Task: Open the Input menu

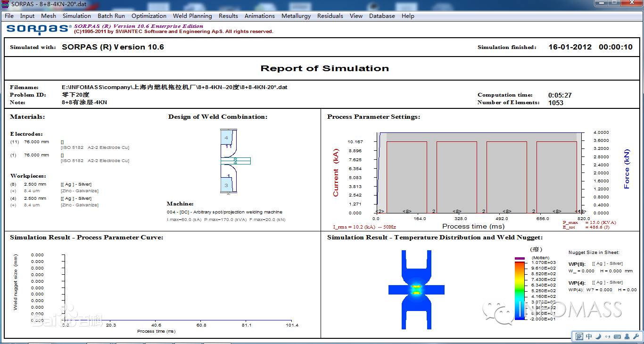Action: click(27, 16)
